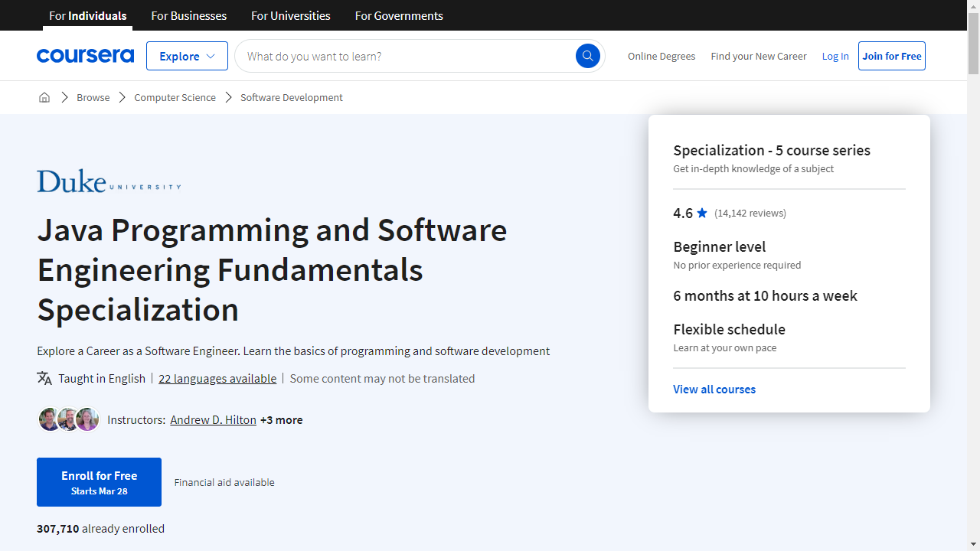
Task: Click the (14,142 reviews) text
Action: pos(750,213)
